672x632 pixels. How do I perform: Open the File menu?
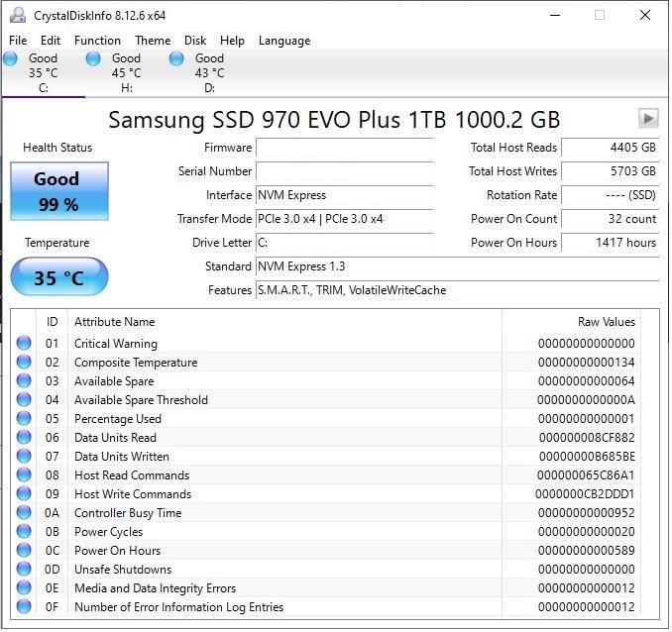tap(18, 41)
